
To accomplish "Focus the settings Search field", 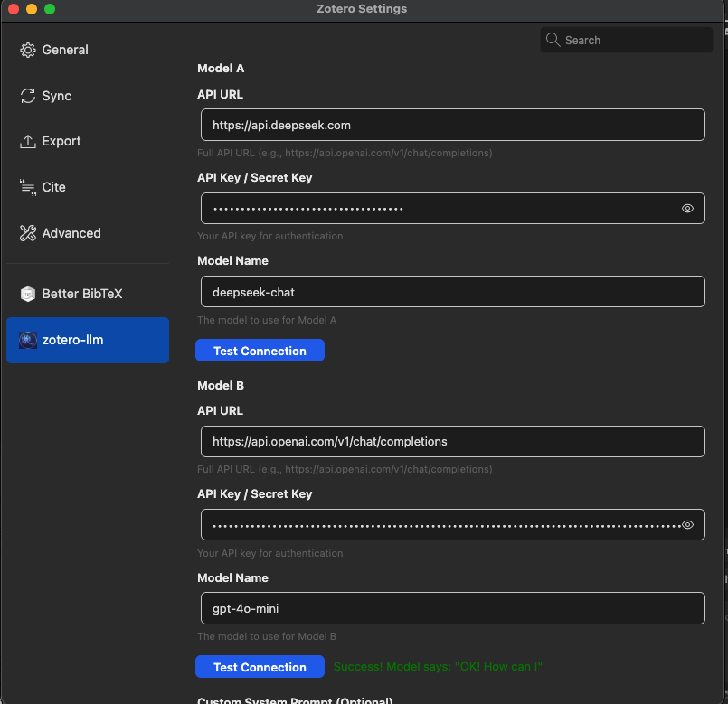I will (x=627, y=40).
